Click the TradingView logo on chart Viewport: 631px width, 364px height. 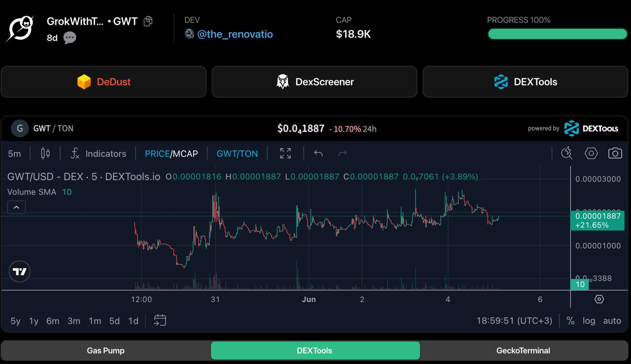[20, 271]
